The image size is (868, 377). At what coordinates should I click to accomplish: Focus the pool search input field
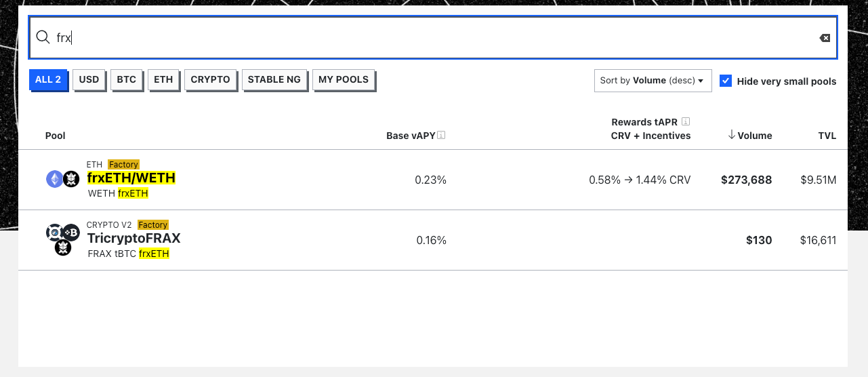[434, 38]
